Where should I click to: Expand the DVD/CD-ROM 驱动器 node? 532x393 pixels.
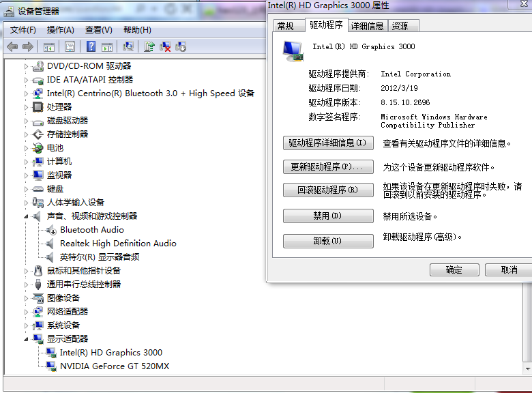point(26,66)
